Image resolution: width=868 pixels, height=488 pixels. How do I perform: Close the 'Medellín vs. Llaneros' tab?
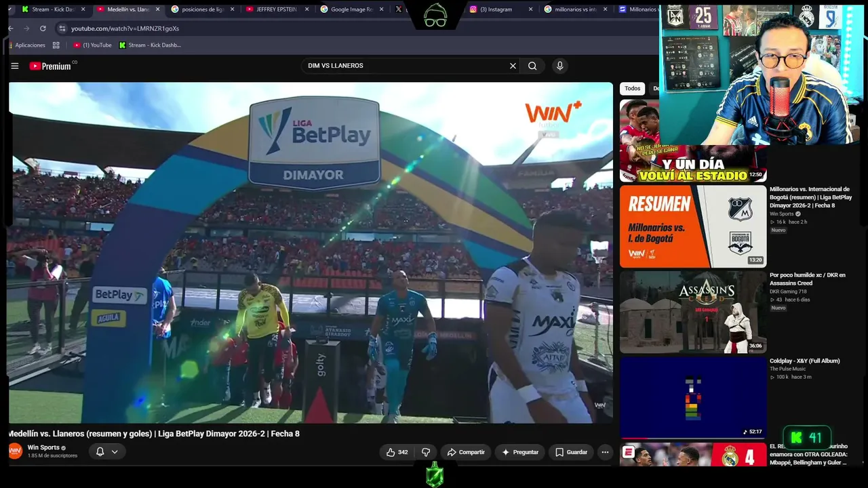click(157, 9)
